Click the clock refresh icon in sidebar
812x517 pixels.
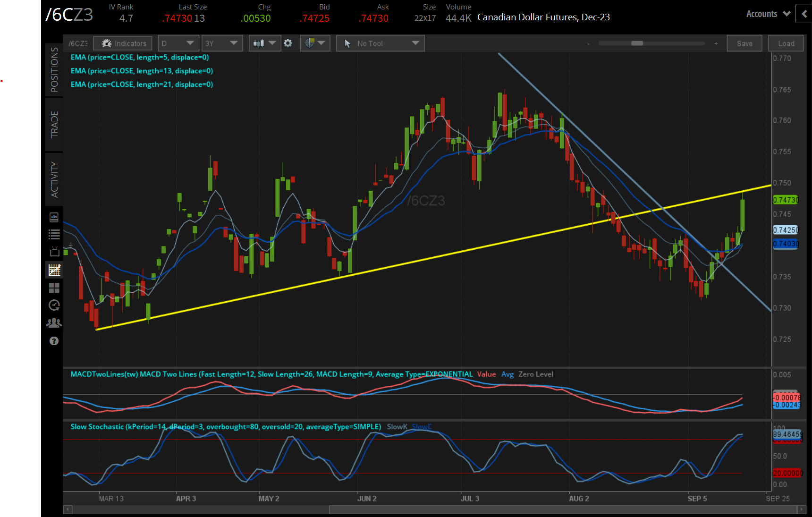click(x=54, y=305)
